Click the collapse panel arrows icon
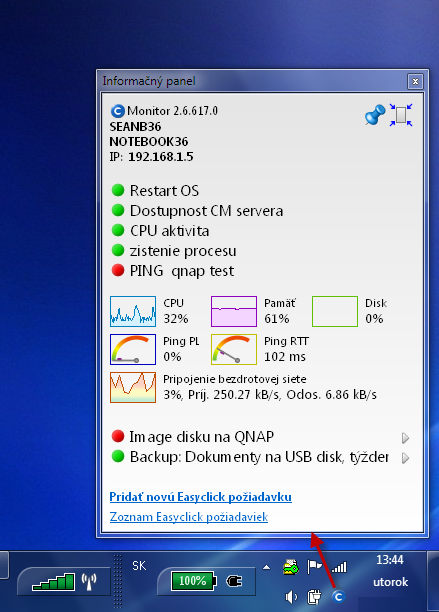Image resolution: width=439 pixels, height=612 pixels. click(x=401, y=115)
